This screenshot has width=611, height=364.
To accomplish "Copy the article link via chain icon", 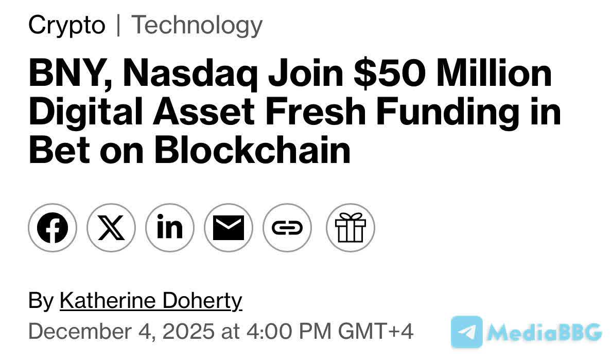I will [x=287, y=227].
